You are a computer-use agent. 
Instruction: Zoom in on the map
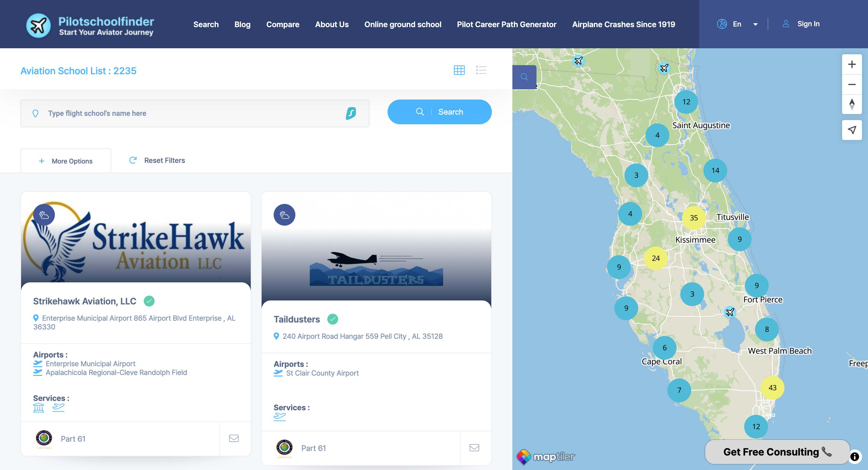851,64
